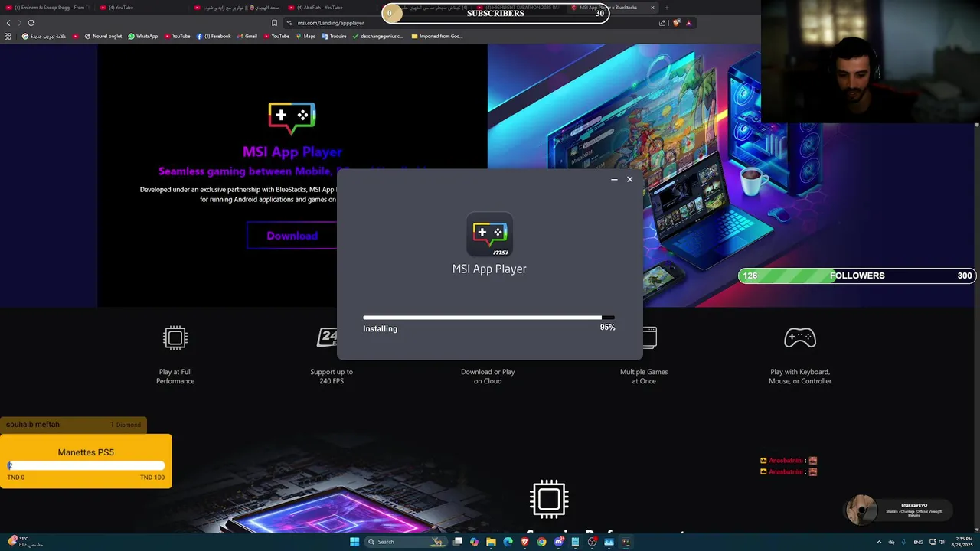
Task: Click the ENG language indicator
Action: pos(918,542)
